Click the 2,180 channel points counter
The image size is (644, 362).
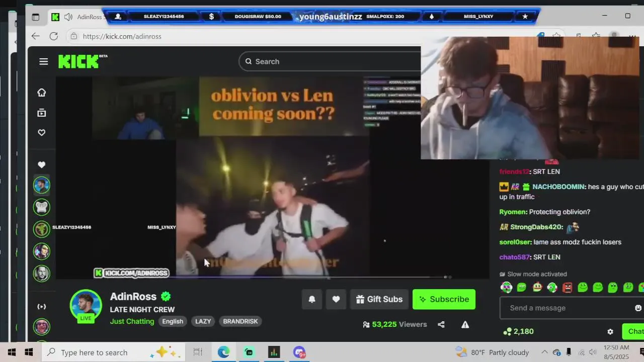pyautogui.click(x=518, y=331)
